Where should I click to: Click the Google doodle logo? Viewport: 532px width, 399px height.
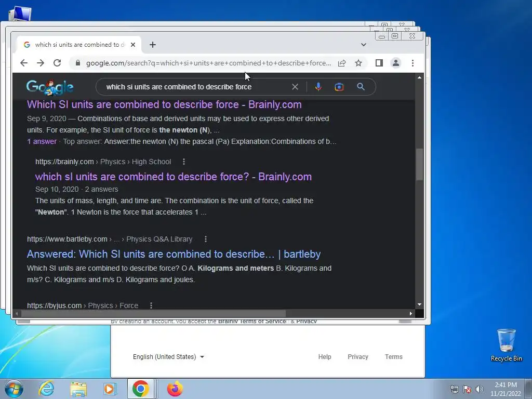click(50, 87)
